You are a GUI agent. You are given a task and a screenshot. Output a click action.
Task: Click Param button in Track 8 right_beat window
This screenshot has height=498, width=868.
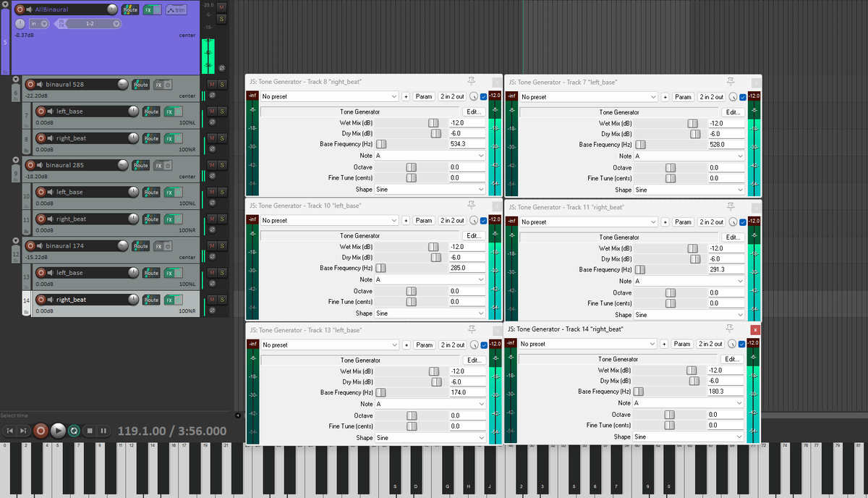pyautogui.click(x=424, y=97)
